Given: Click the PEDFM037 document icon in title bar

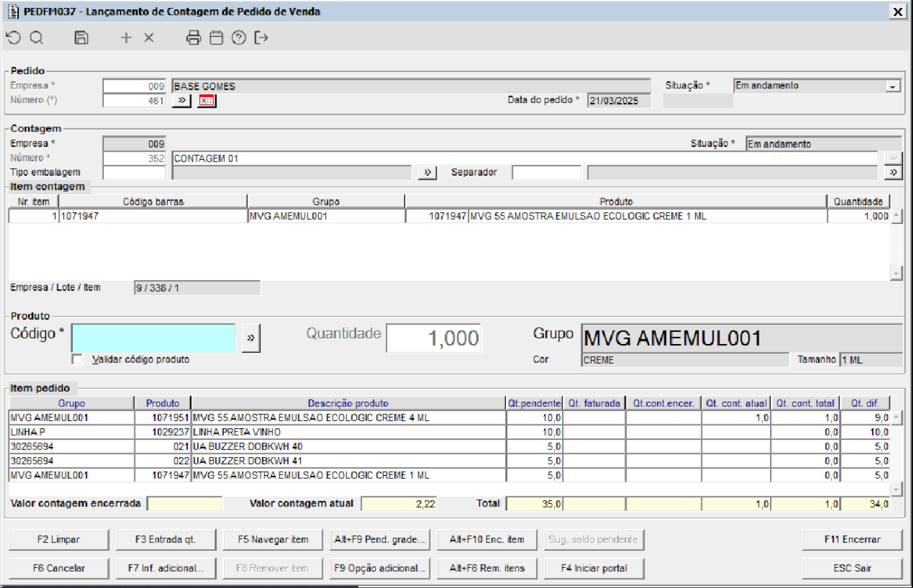Looking at the screenshot, I should 12,11.
